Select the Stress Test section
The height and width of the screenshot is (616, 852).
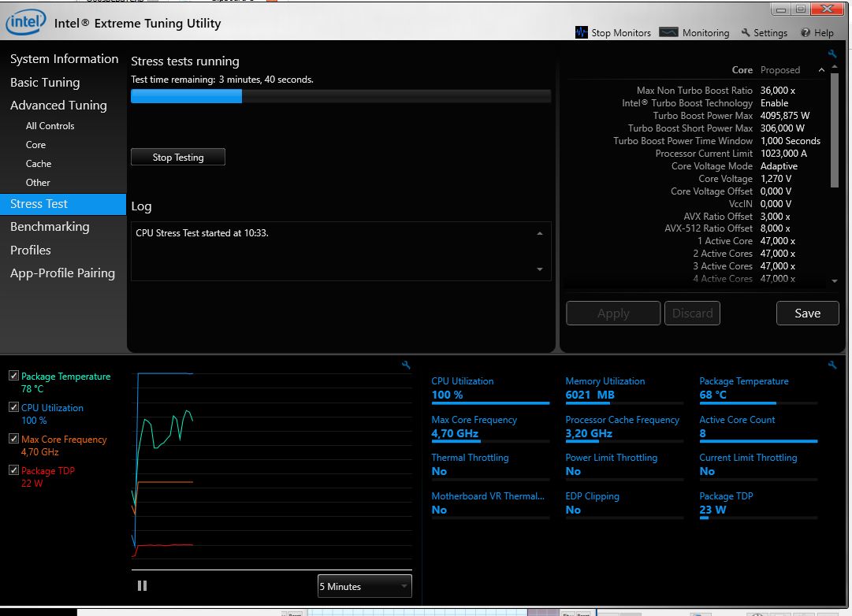63,204
